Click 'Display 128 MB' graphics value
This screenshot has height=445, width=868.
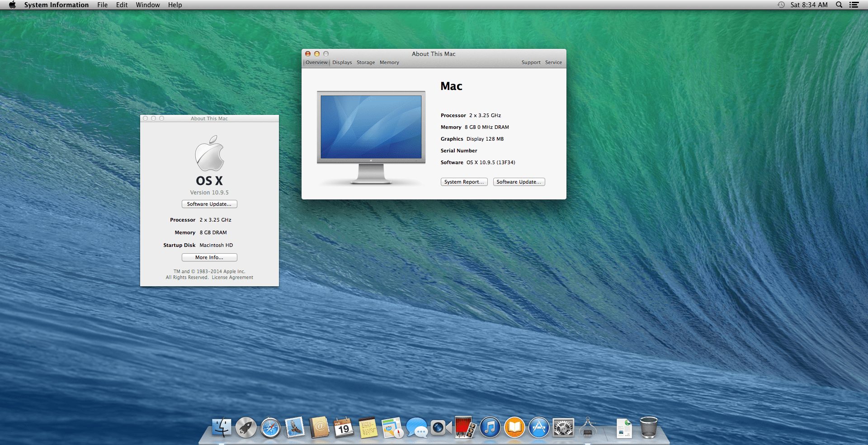pyautogui.click(x=485, y=139)
